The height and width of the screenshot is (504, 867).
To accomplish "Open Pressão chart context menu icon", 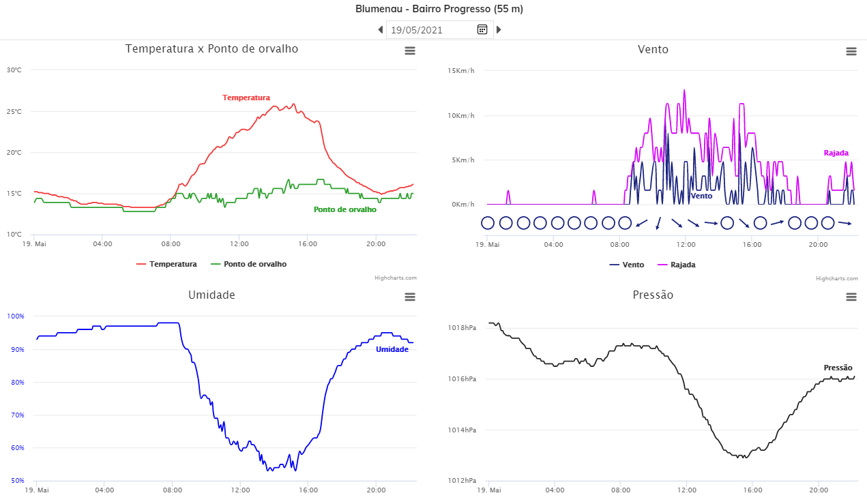I will pyautogui.click(x=851, y=297).
